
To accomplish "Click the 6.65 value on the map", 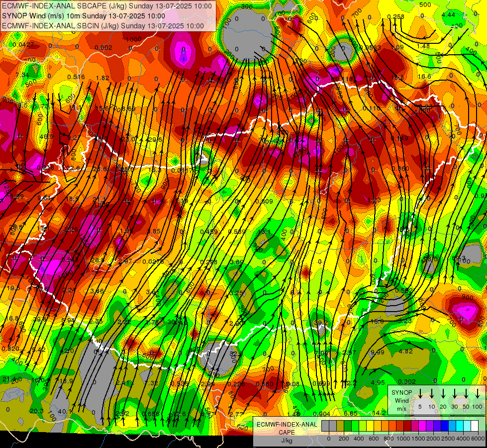I will 351,413.
